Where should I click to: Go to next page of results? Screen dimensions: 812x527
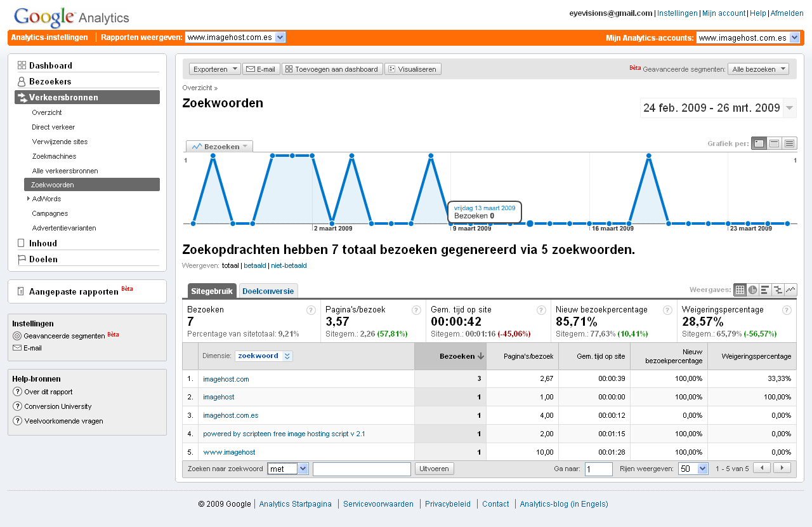tap(782, 468)
